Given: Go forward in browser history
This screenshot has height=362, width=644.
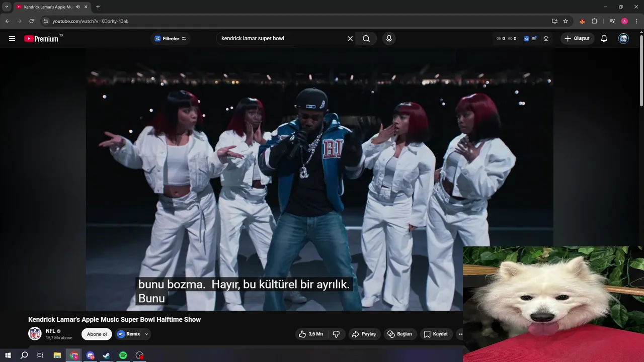Looking at the screenshot, I should tap(19, 21).
